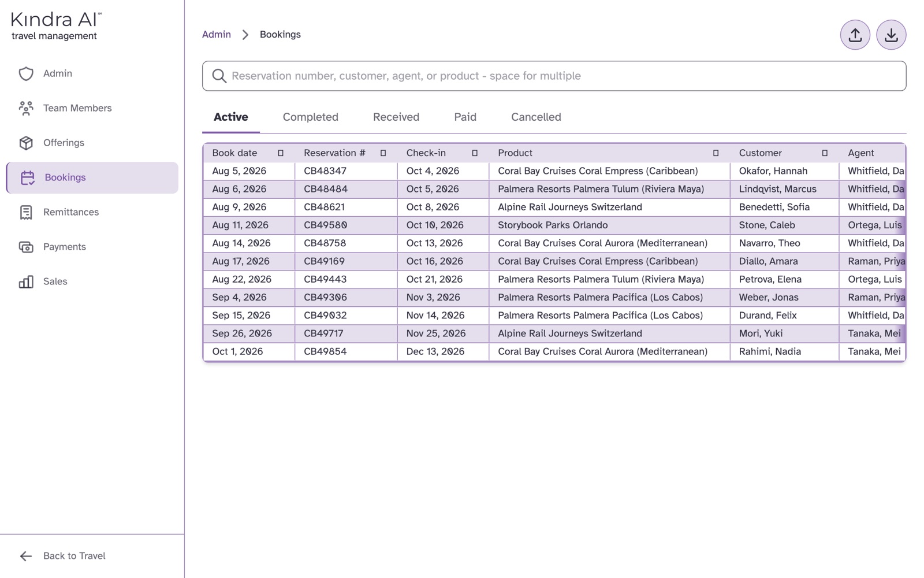
Task: Click the Offerings box icon
Action: [26, 143]
